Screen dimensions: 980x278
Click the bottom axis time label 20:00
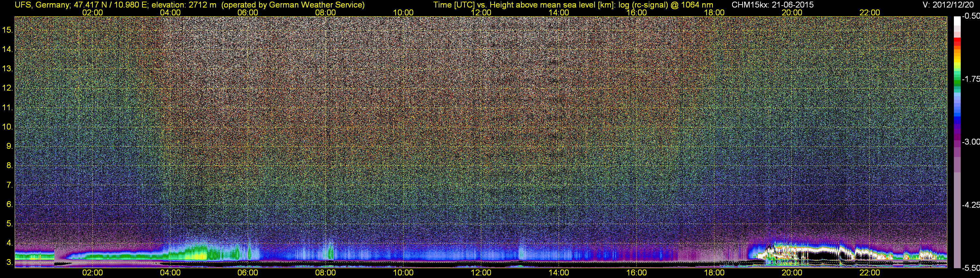[x=792, y=273]
